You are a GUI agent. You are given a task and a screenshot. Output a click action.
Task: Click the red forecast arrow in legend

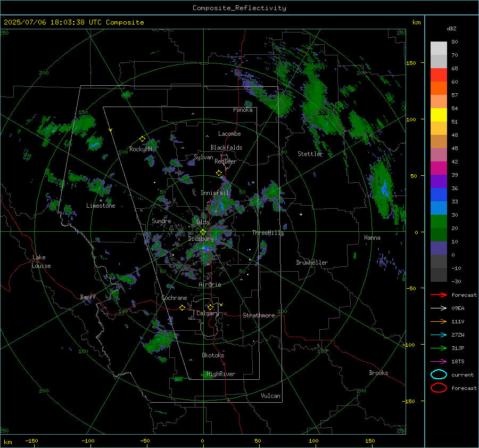click(439, 295)
